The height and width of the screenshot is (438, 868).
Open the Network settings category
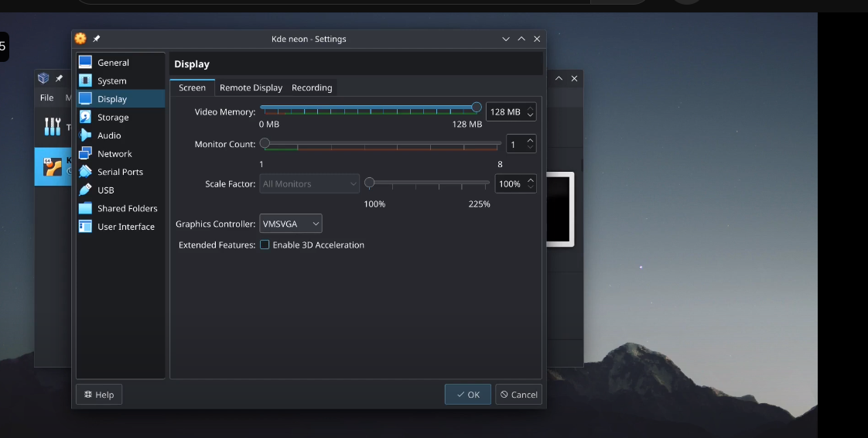tap(114, 154)
